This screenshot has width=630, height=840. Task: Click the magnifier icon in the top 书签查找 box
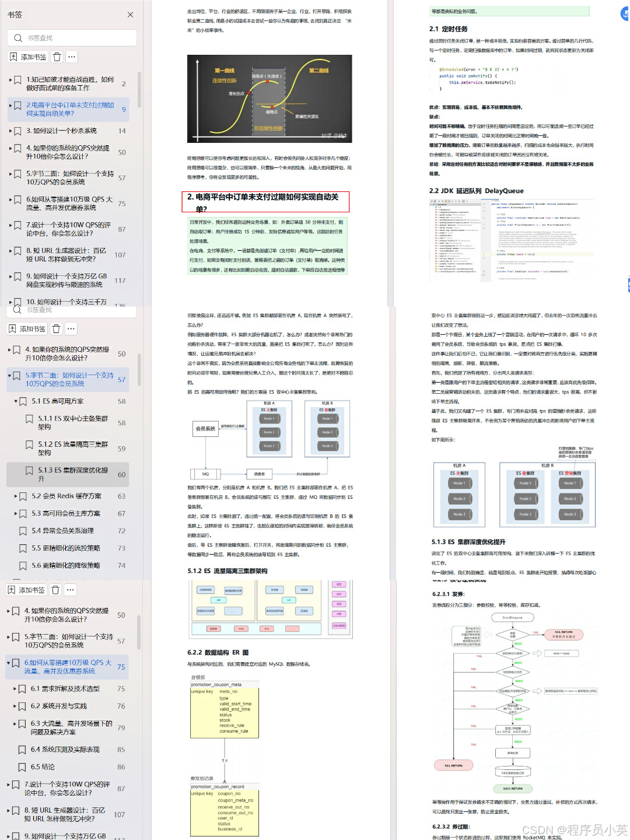coord(18,38)
